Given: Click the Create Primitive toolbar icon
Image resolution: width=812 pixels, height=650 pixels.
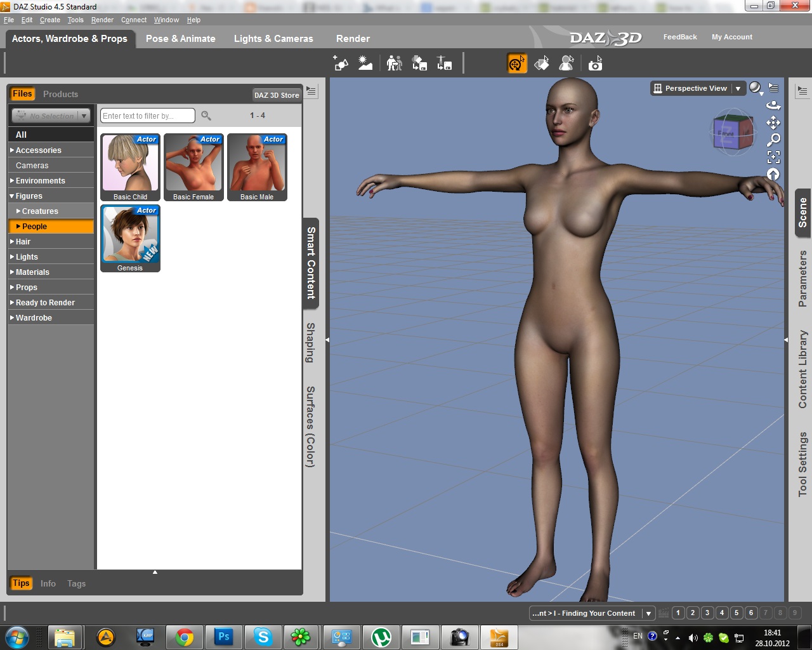Looking at the screenshot, I should (x=341, y=63).
